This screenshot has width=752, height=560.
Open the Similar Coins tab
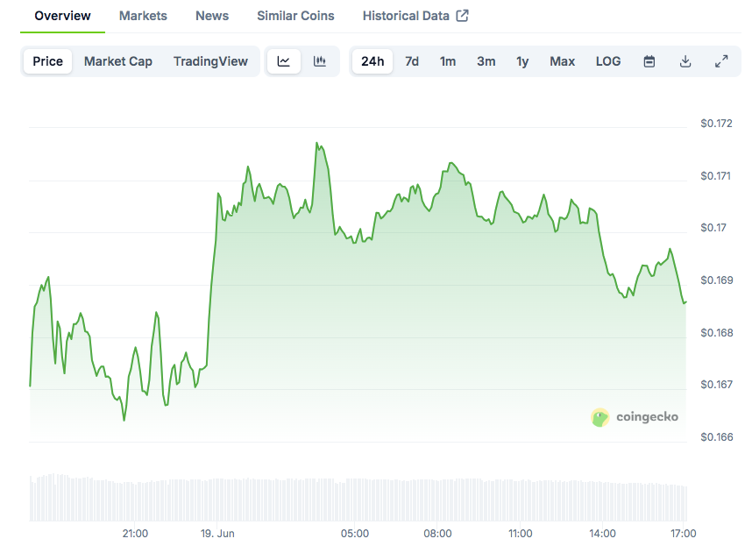click(x=295, y=16)
